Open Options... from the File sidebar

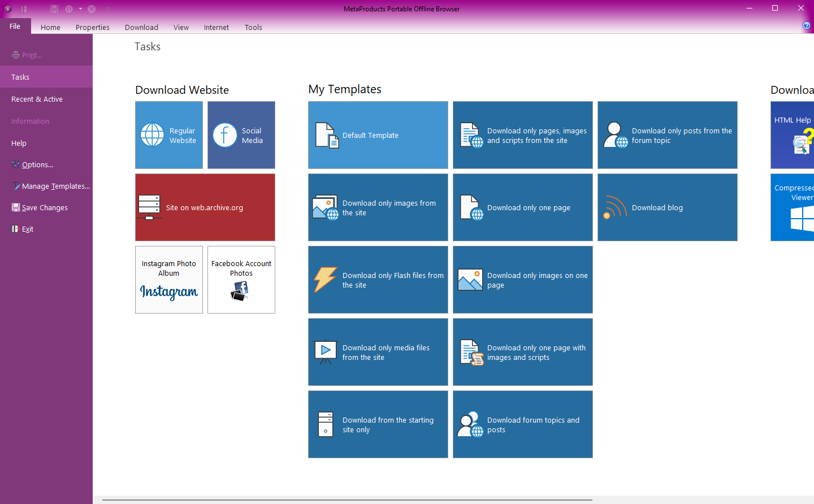(46, 164)
